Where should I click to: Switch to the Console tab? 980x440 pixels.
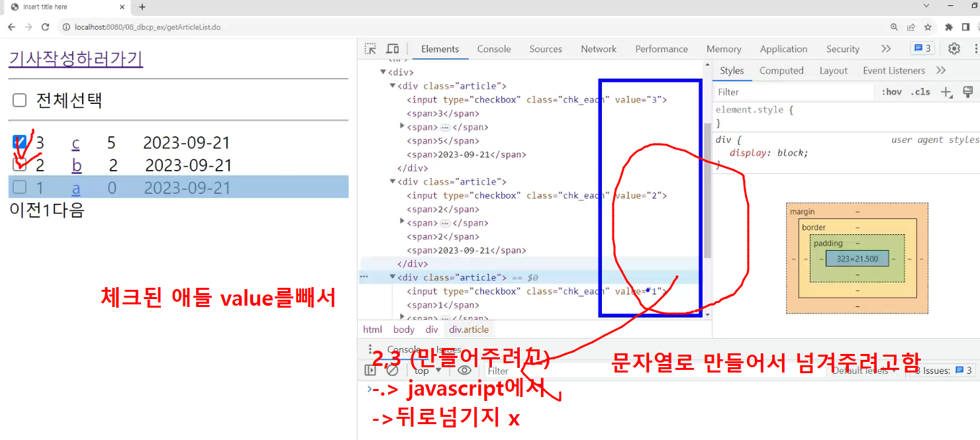(494, 49)
